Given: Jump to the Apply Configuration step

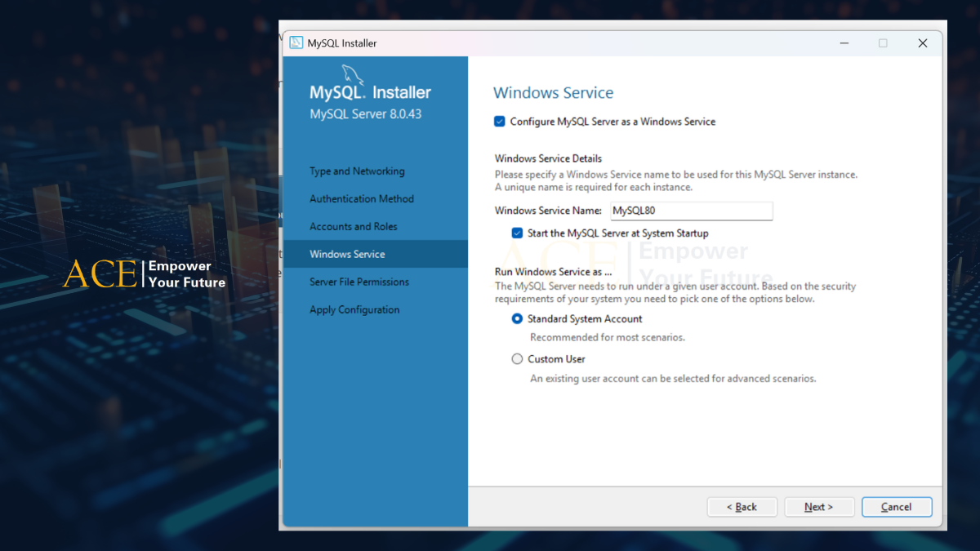Looking at the screenshot, I should pos(354,310).
